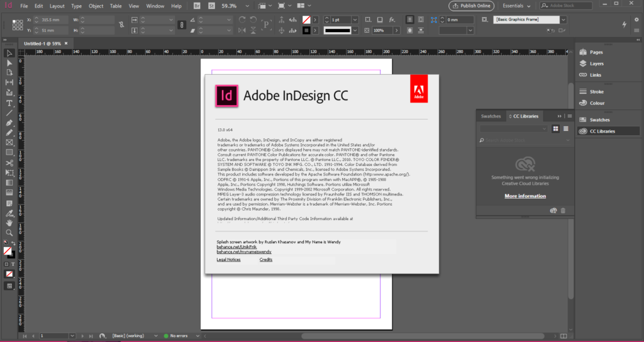Open the Layout menu
The height and width of the screenshot is (342, 644).
57,6
